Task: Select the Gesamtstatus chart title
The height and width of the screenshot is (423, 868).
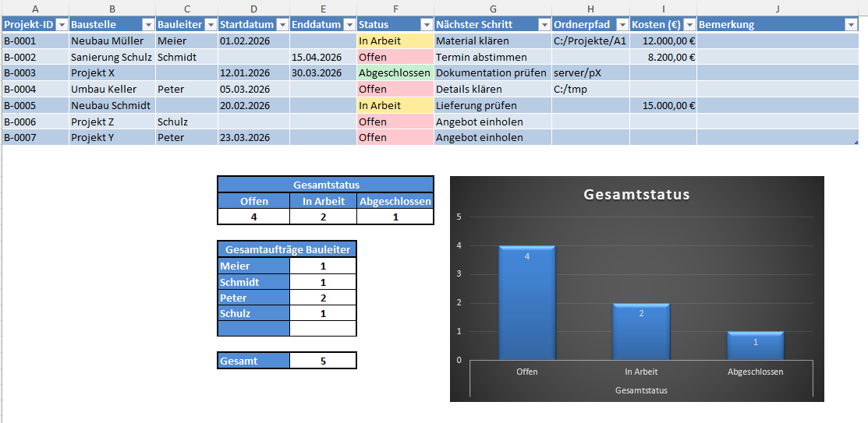Action: pos(636,195)
